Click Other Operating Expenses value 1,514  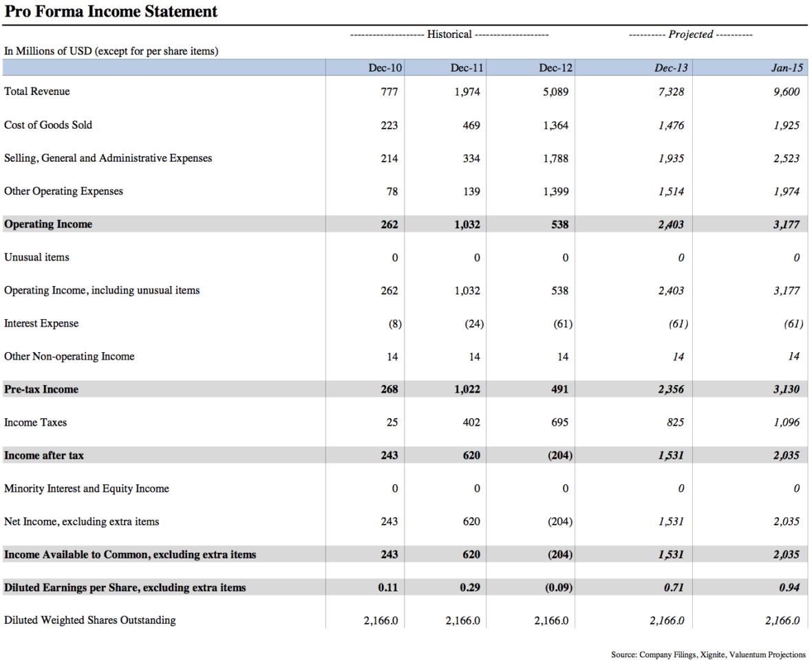point(671,191)
